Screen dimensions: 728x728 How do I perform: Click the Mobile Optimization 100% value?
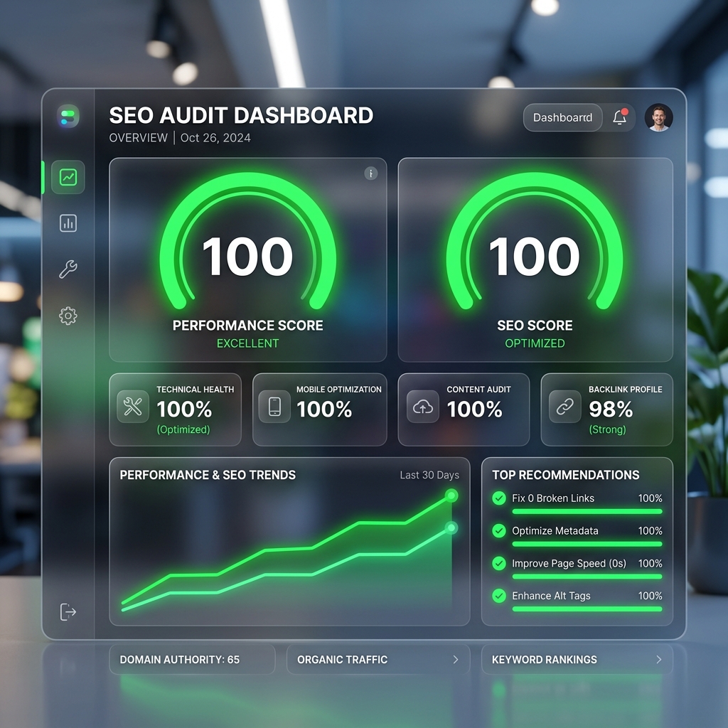coord(324,409)
